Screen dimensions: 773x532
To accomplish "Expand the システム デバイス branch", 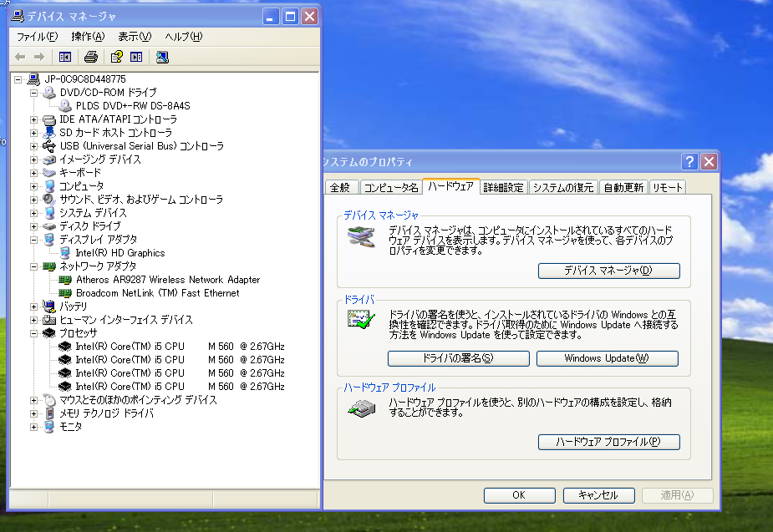I will click(x=33, y=213).
